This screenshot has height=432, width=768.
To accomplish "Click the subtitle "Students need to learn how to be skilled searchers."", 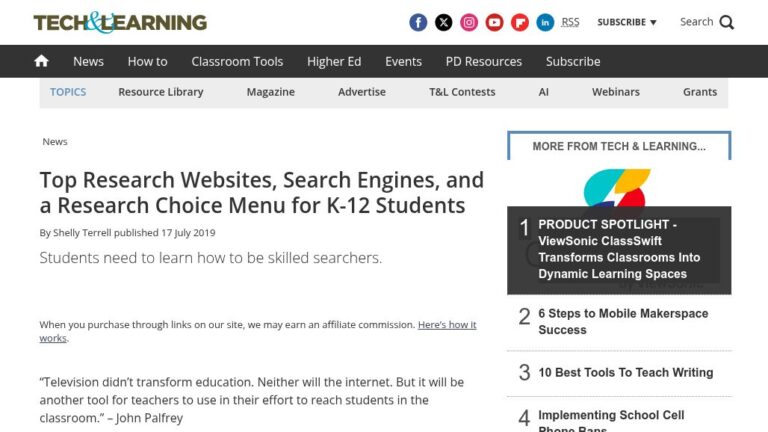I will tap(211, 258).
